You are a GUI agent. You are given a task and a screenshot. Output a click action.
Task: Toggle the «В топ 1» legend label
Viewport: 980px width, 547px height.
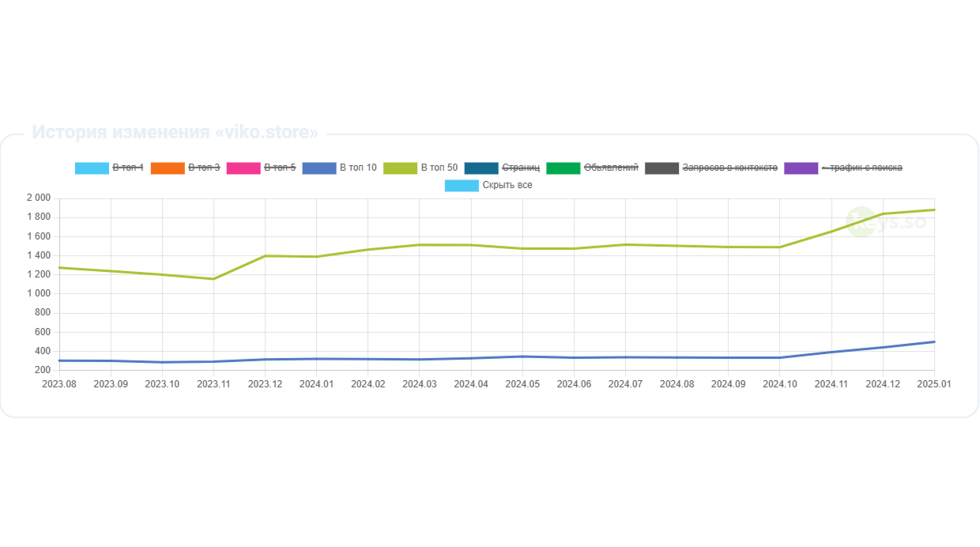[128, 168]
